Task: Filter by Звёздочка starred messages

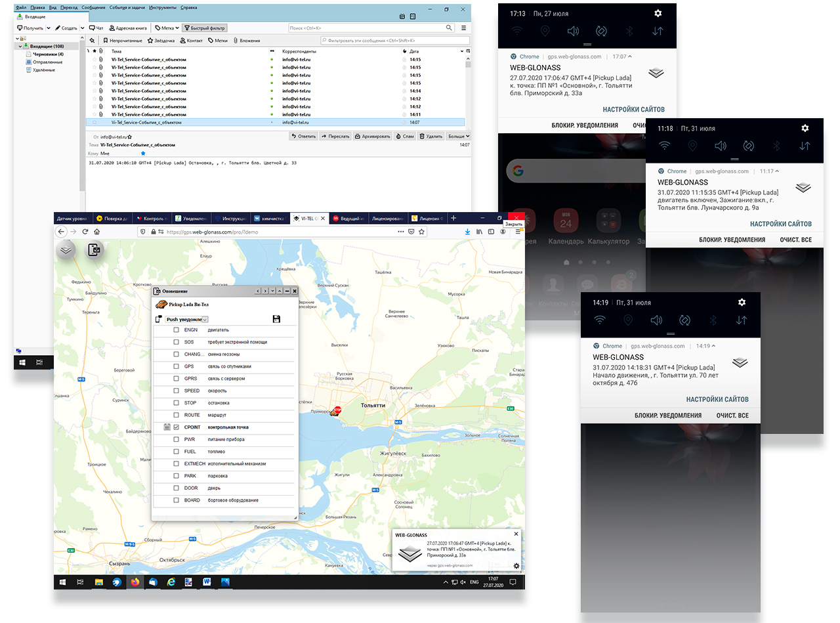Action: pos(161,41)
